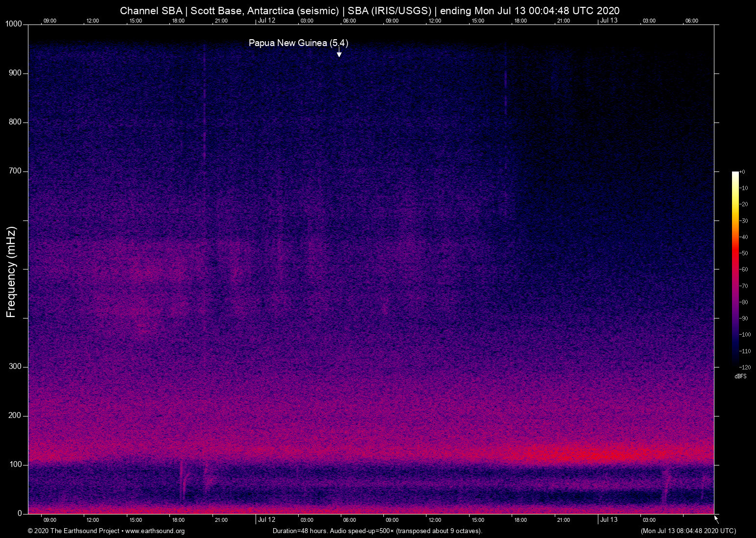This screenshot has height=538, width=756.
Task: Click the Jul 12 marker on top time axis
Action: pos(267,21)
